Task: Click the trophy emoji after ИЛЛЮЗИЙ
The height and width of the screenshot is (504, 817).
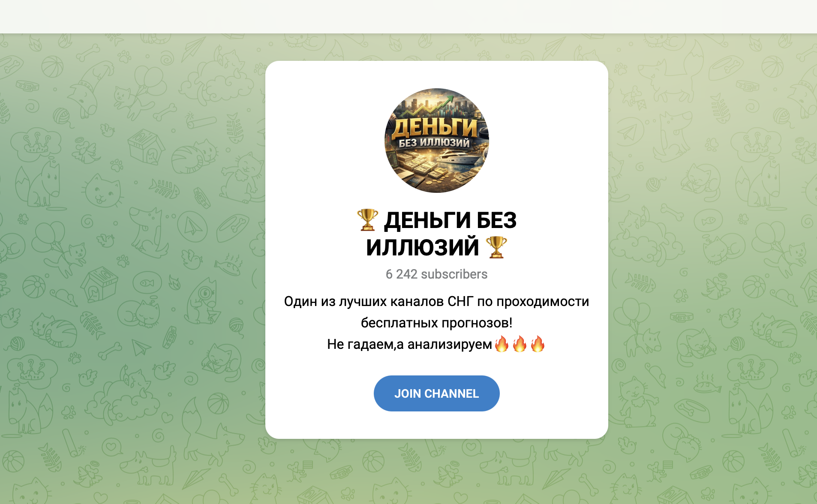Action: [x=496, y=247]
